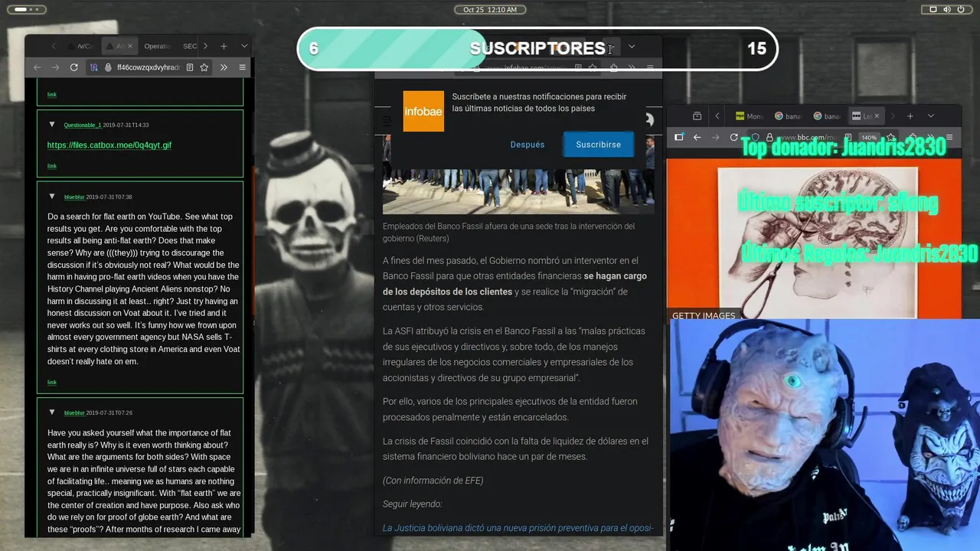The width and height of the screenshot is (980, 551).
Task: Go forward in the Tor browser window
Action: pos(55,67)
